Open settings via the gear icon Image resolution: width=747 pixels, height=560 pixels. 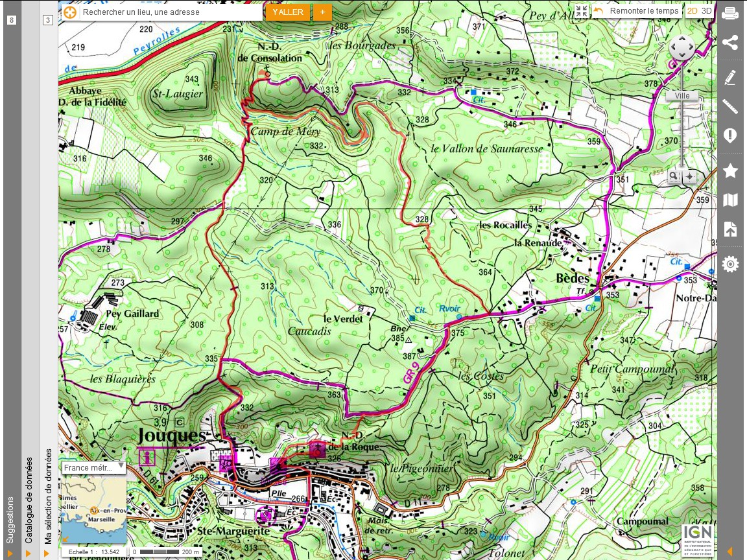tap(730, 264)
